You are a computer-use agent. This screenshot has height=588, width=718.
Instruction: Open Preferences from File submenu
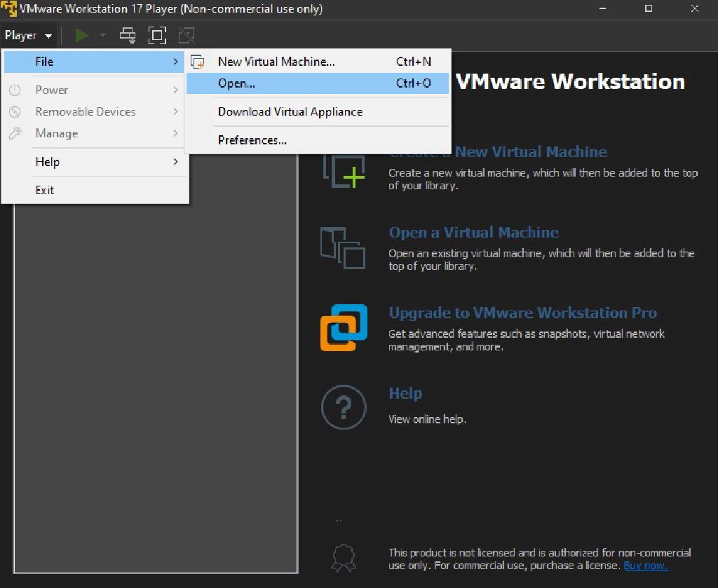252,140
